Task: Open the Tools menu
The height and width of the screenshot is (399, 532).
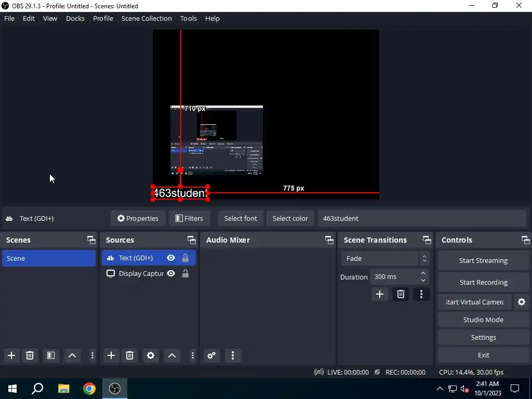Action: coord(188,18)
